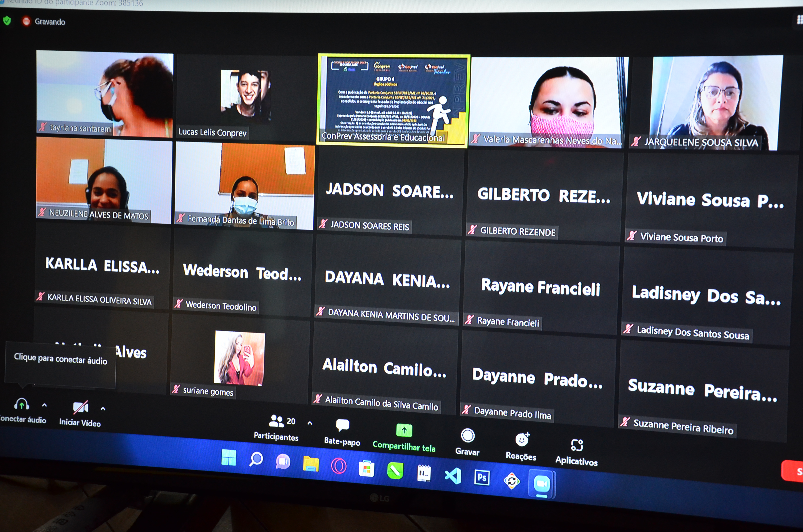Expand the audio options chevron

pos(44,405)
